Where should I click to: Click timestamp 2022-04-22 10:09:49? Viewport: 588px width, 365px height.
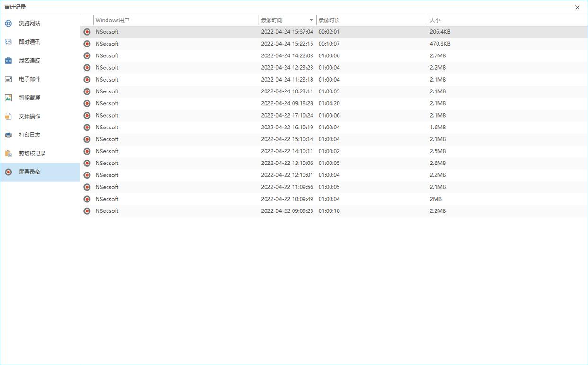[287, 199]
